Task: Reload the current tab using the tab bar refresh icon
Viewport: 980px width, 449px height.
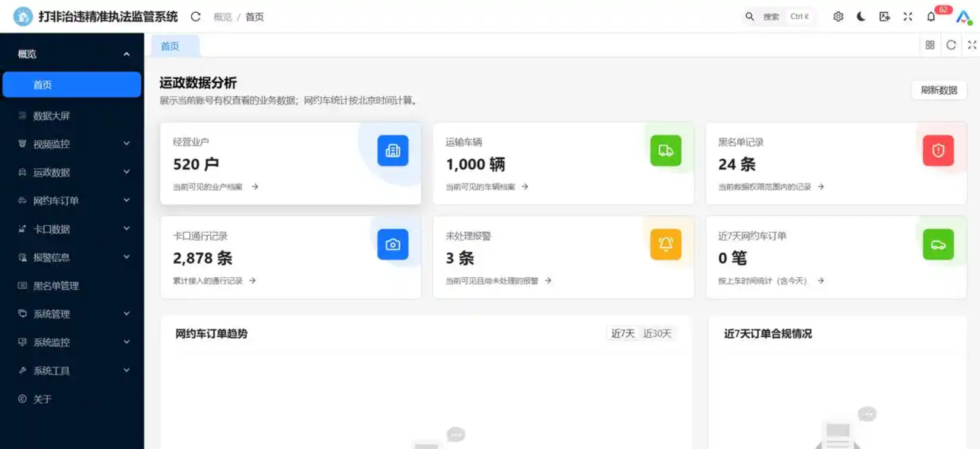Action: coord(951,45)
